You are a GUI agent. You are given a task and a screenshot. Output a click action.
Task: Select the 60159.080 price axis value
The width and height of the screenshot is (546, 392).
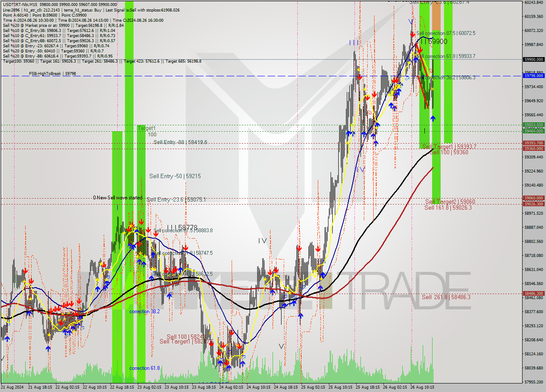pos(534,16)
